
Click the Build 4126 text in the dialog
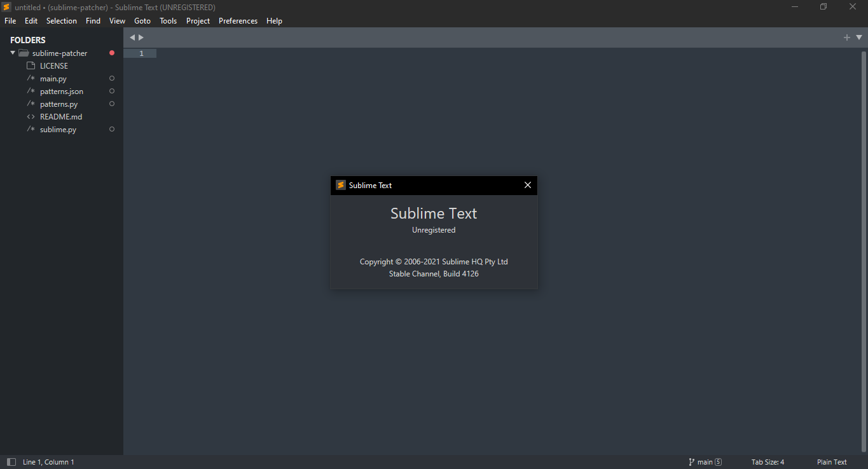tap(461, 274)
